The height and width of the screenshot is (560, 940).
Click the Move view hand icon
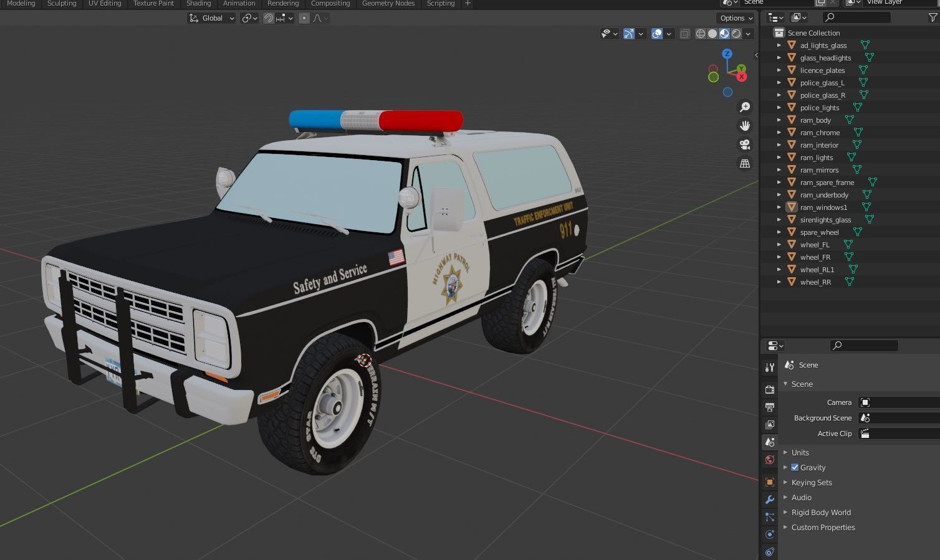(744, 126)
